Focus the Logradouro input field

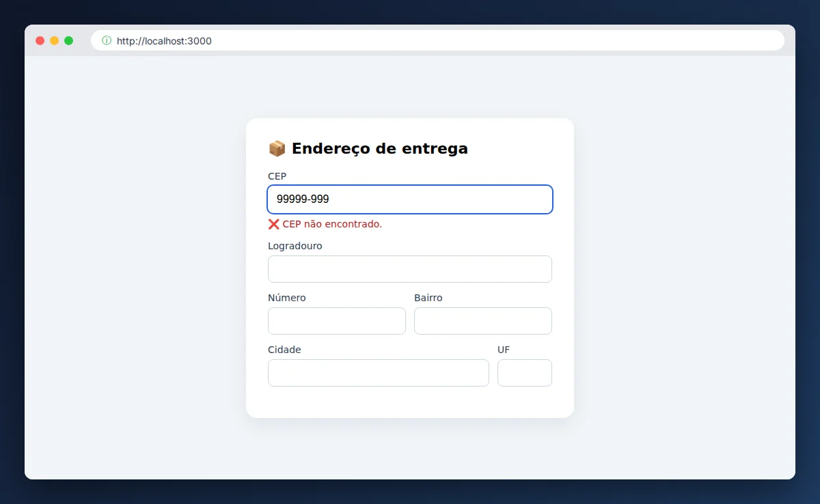(410, 269)
